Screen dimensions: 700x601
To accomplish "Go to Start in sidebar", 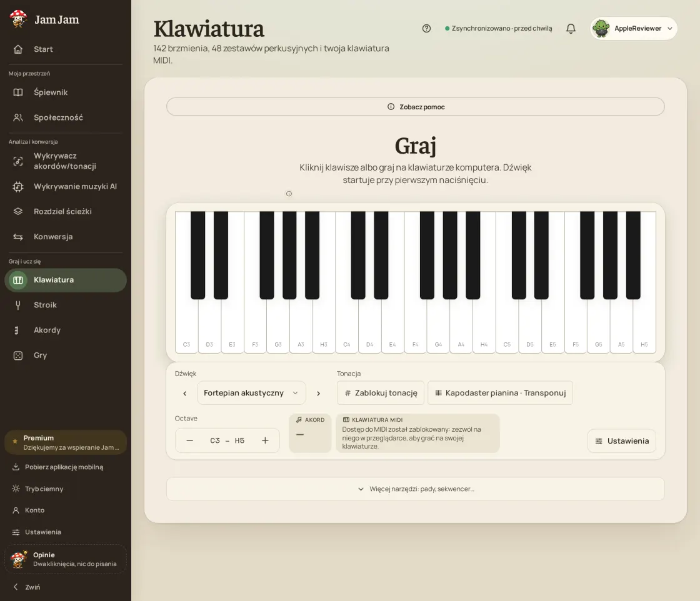I will [x=65, y=49].
